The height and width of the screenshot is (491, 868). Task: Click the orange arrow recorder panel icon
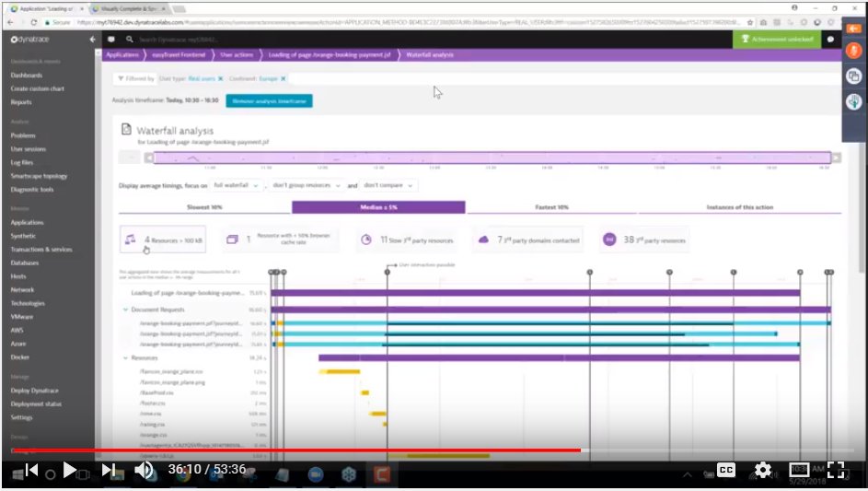853,29
